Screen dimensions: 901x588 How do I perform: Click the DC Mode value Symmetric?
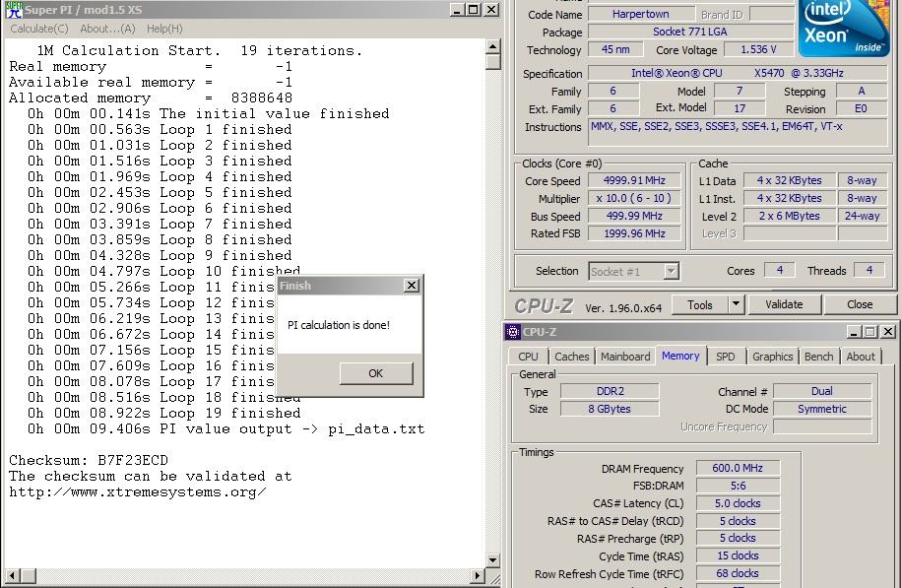coord(822,410)
